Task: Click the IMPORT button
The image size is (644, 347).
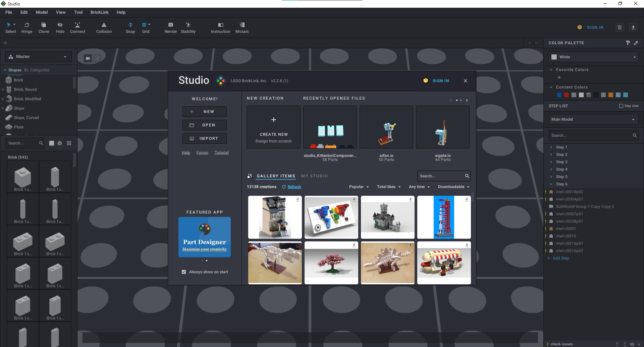Action: (x=205, y=138)
